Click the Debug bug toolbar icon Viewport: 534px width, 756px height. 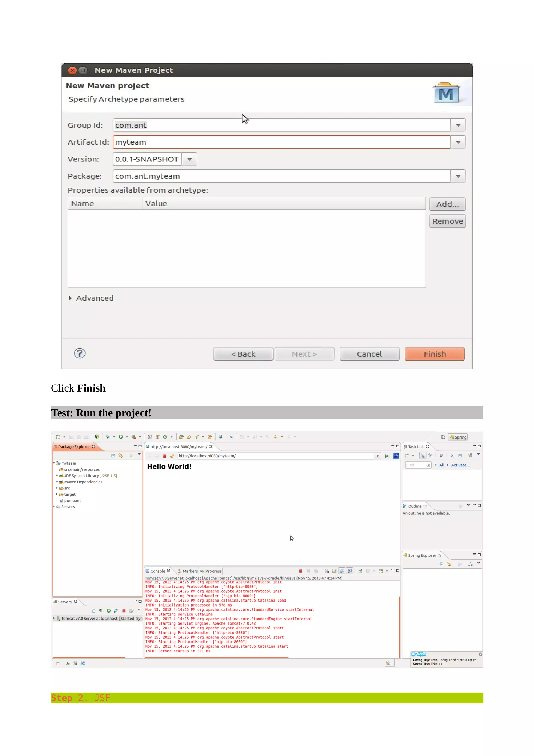pos(108,437)
